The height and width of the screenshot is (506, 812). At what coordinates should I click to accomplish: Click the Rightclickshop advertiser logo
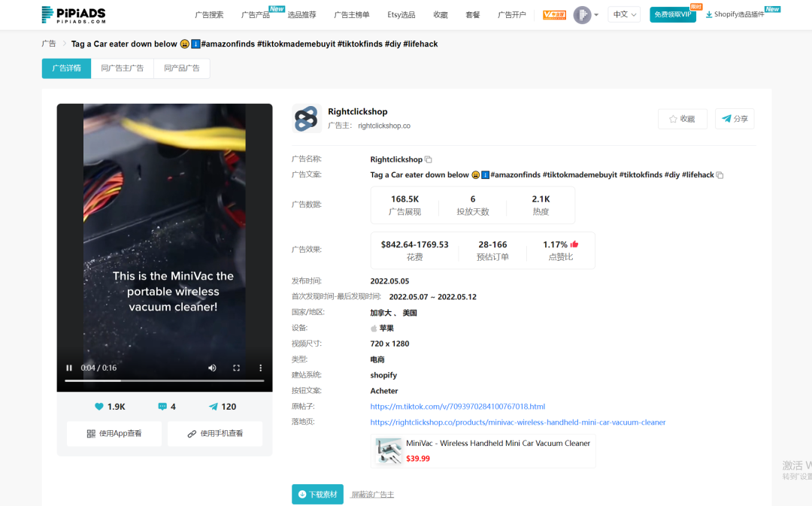coord(307,119)
